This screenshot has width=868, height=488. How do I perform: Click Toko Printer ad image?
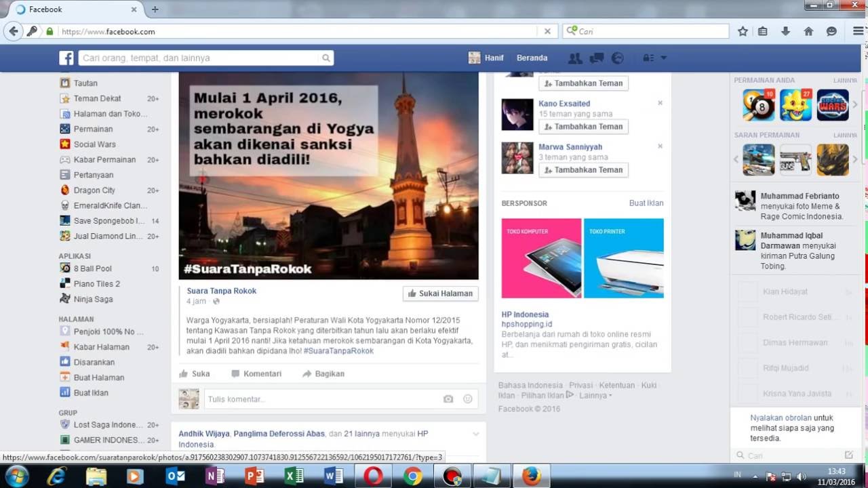pyautogui.click(x=624, y=258)
